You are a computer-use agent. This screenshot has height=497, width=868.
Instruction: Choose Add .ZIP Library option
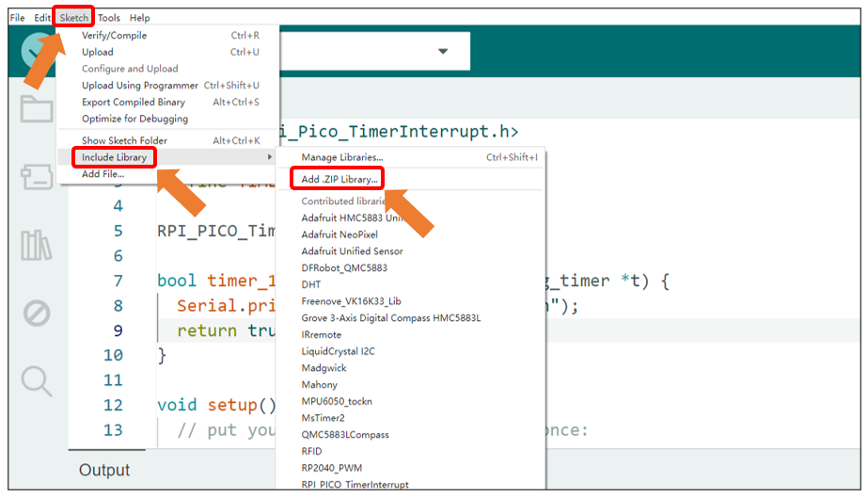[x=339, y=179]
